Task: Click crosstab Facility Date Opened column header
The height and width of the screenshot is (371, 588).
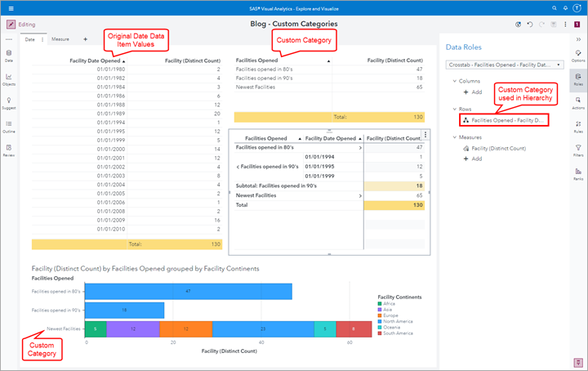Action: 331,138
